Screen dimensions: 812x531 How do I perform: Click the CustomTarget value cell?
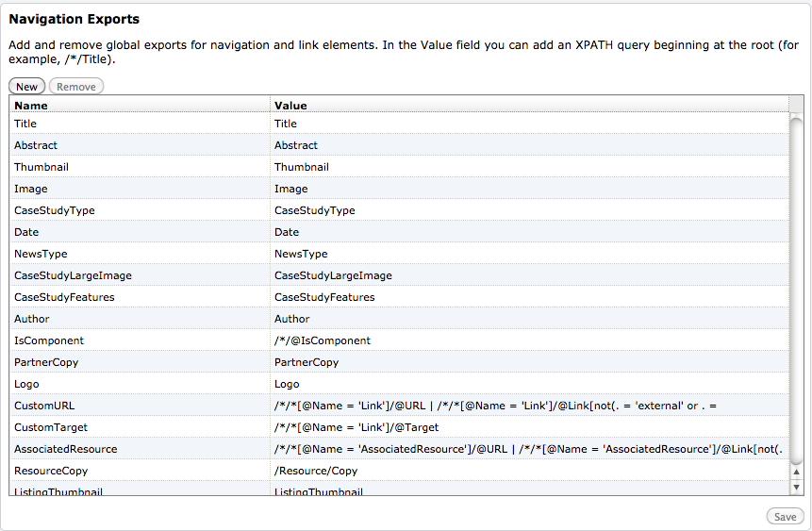[529, 428]
